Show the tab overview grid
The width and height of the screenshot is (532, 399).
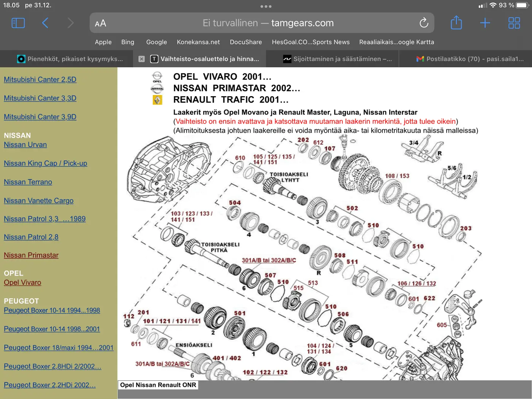[514, 23]
